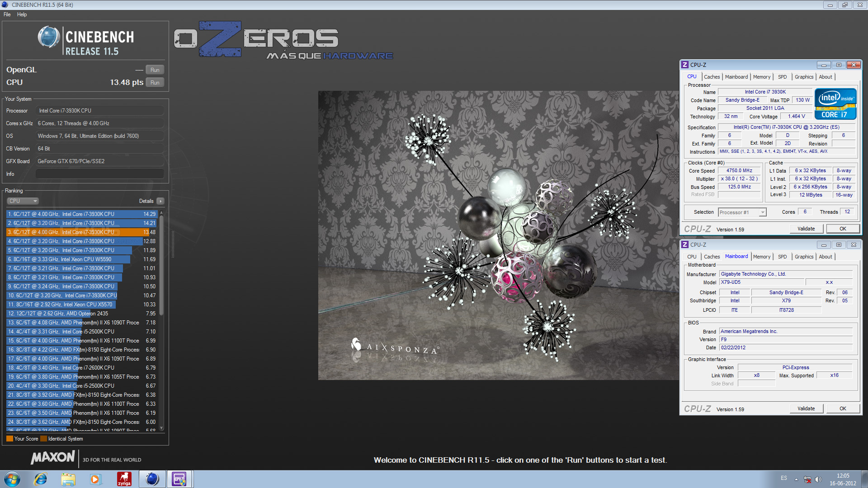Open Windows Media Player from taskbar
This screenshot has width=868, height=488.
coord(95,479)
